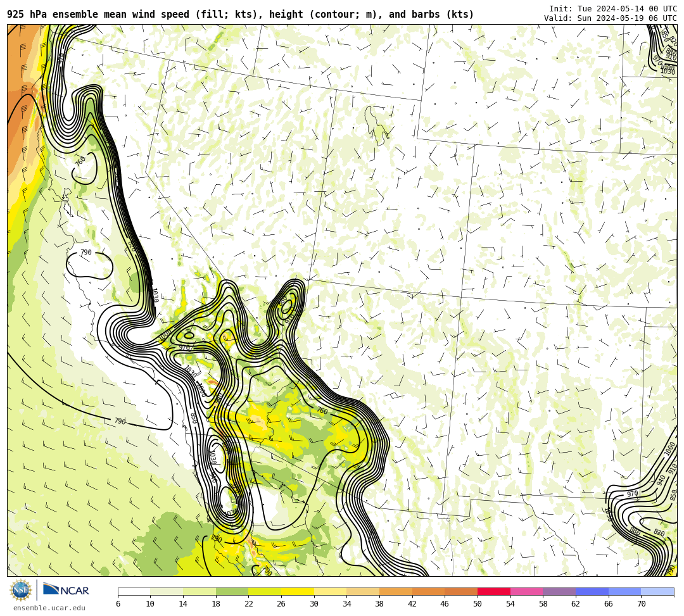
Task: Click the tan 34-38 kts legend swatch
Action: (x=363, y=591)
